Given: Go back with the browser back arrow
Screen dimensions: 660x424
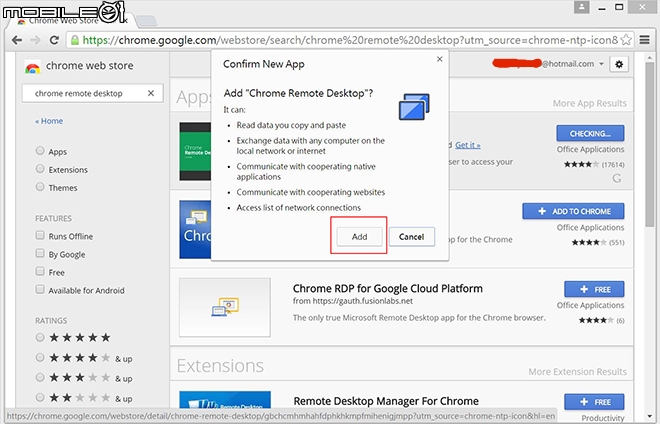Looking at the screenshot, I should pyautogui.click(x=17, y=40).
